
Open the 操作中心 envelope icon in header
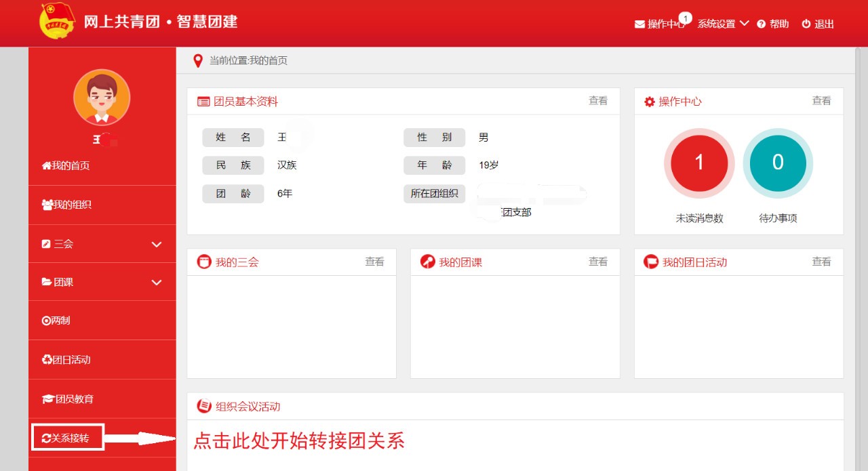point(639,24)
